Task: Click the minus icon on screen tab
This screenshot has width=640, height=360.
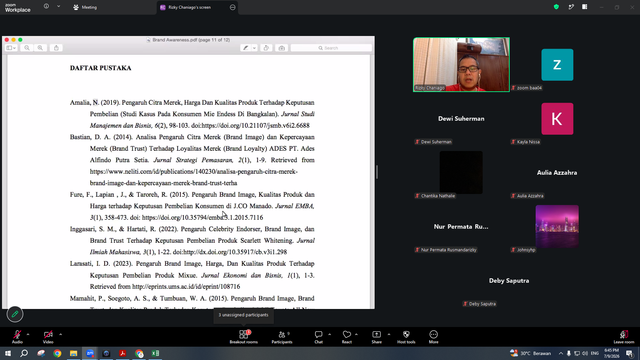Action: point(233,7)
